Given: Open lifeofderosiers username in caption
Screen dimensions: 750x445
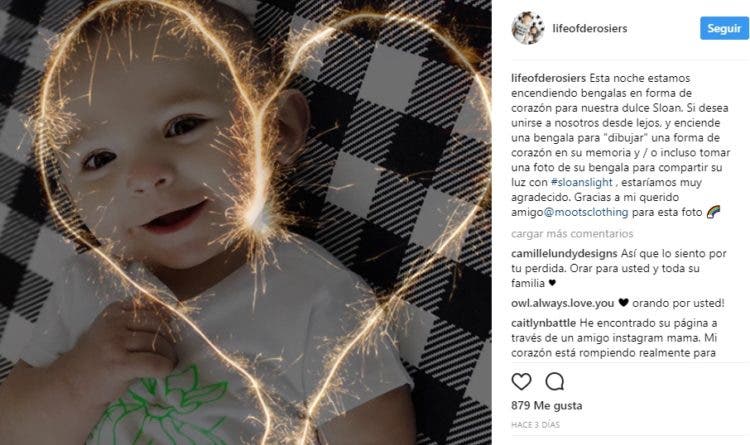Looking at the screenshot, I should (548, 78).
